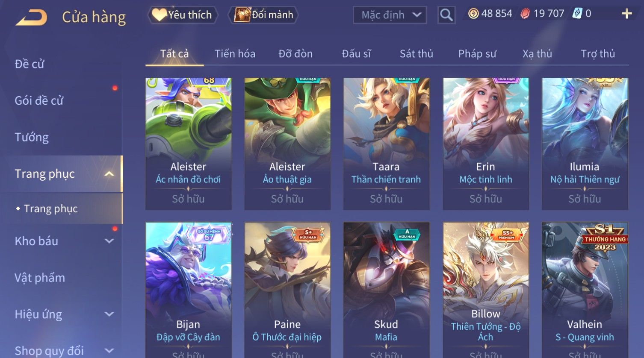The image size is (644, 358).
Task: Switch to the Tiến hóa tab
Action: pos(235,54)
